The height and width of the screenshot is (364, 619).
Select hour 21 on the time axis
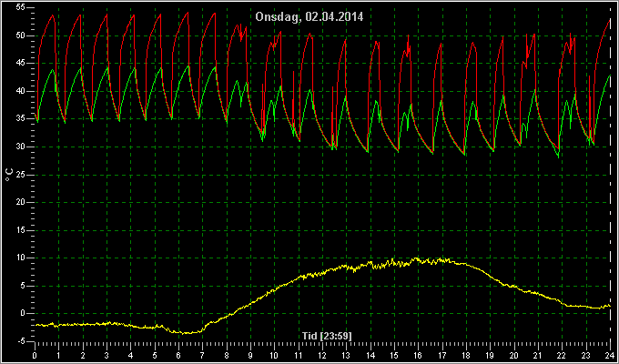[538, 355]
